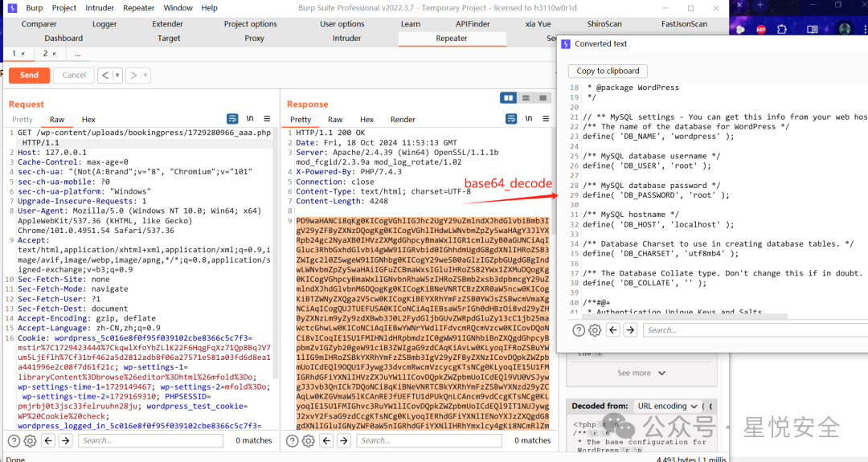This screenshot has height=462, width=868.
Task: Open a new browser tab with plus
Action: tap(760, 5)
